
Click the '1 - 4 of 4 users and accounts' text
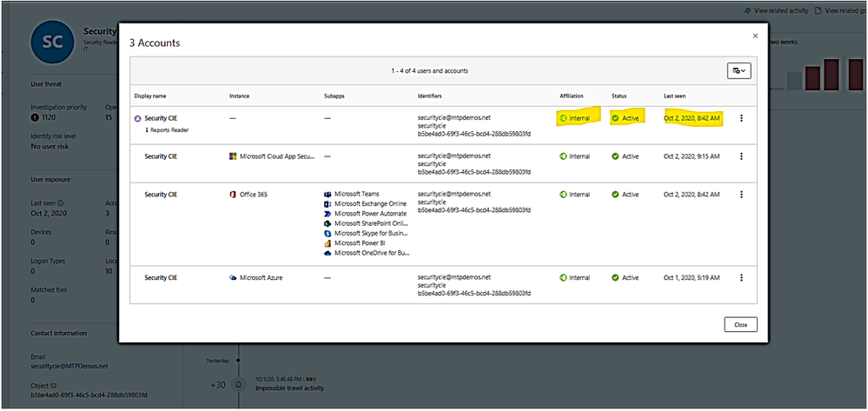pos(429,71)
